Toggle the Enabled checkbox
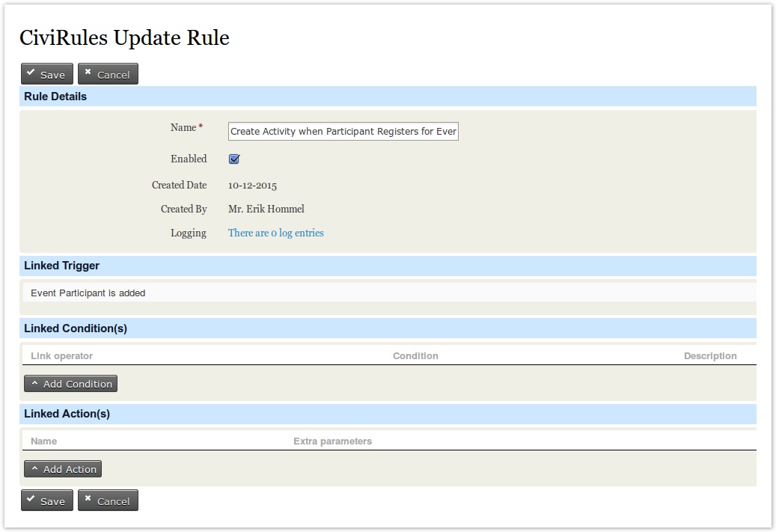This screenshot has width=776, height=532. point(234,159)
